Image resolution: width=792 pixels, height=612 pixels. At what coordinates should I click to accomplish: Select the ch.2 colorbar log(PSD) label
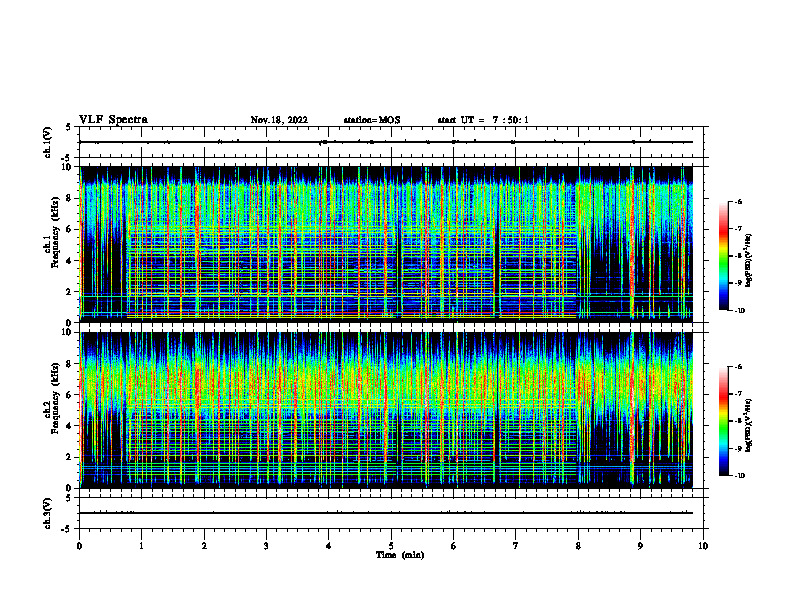[750, 425]
